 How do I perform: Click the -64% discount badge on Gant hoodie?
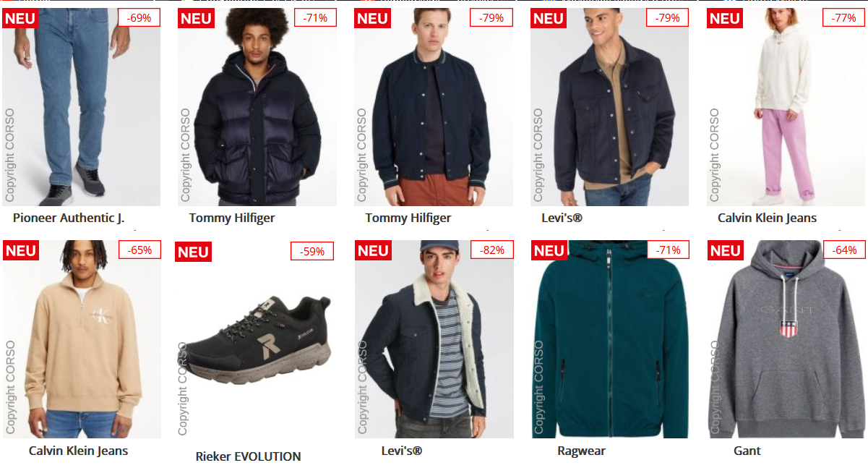844,250
